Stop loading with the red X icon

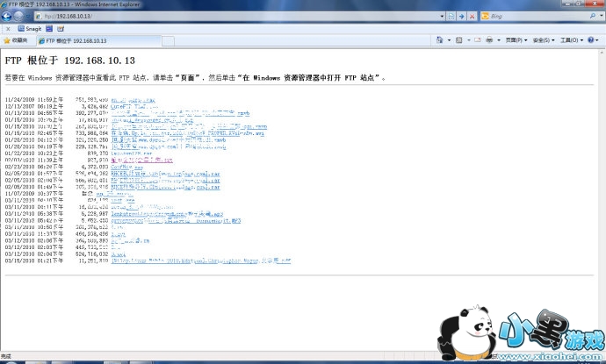pos(472,16)
